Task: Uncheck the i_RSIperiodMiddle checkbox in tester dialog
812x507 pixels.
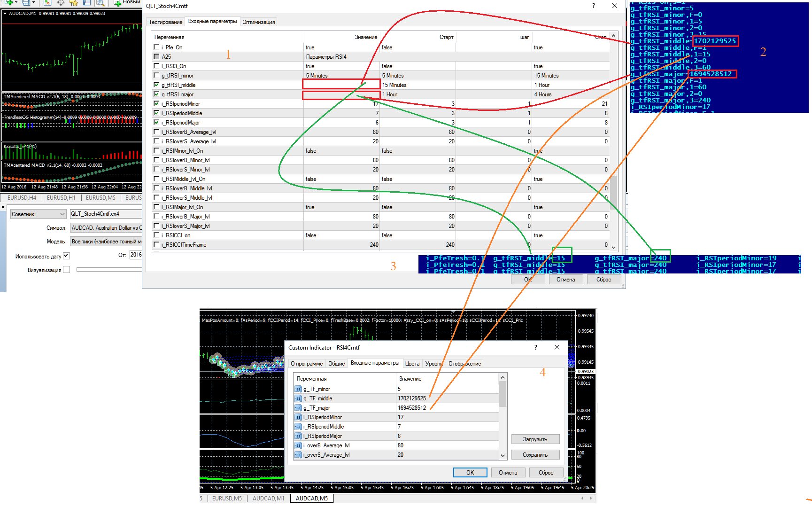Action: 156,113
